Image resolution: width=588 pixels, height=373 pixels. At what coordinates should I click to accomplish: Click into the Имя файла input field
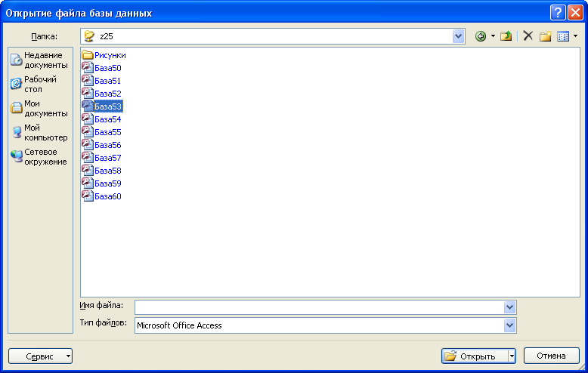[x=319, y=307]
